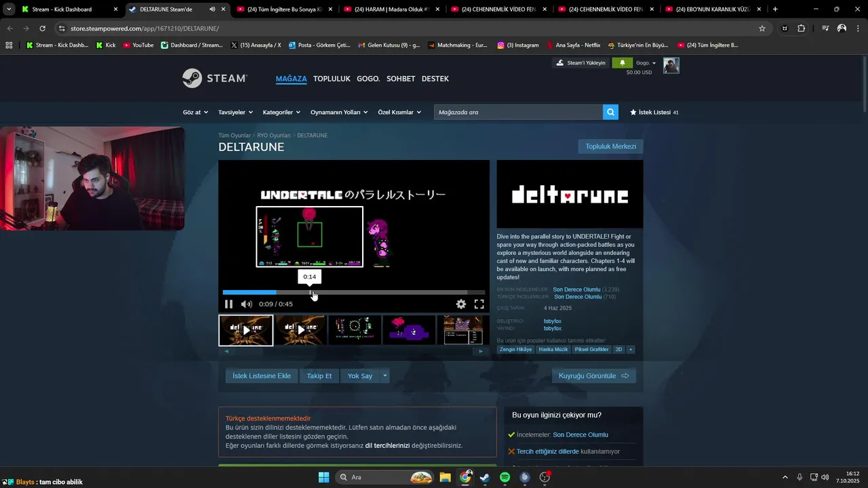
Task: Open File Explorer from taskbar
Action: click(x=445, y=477)
